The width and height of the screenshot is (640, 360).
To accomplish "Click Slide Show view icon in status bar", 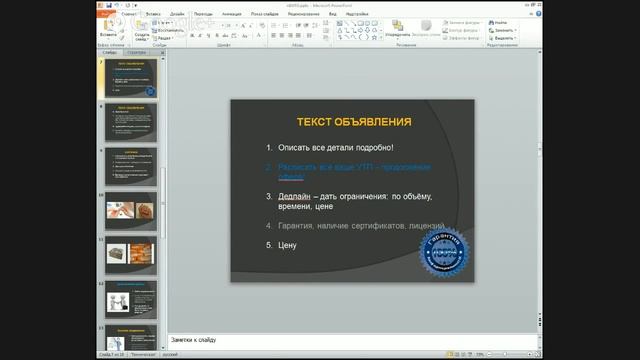I will 470,354.
